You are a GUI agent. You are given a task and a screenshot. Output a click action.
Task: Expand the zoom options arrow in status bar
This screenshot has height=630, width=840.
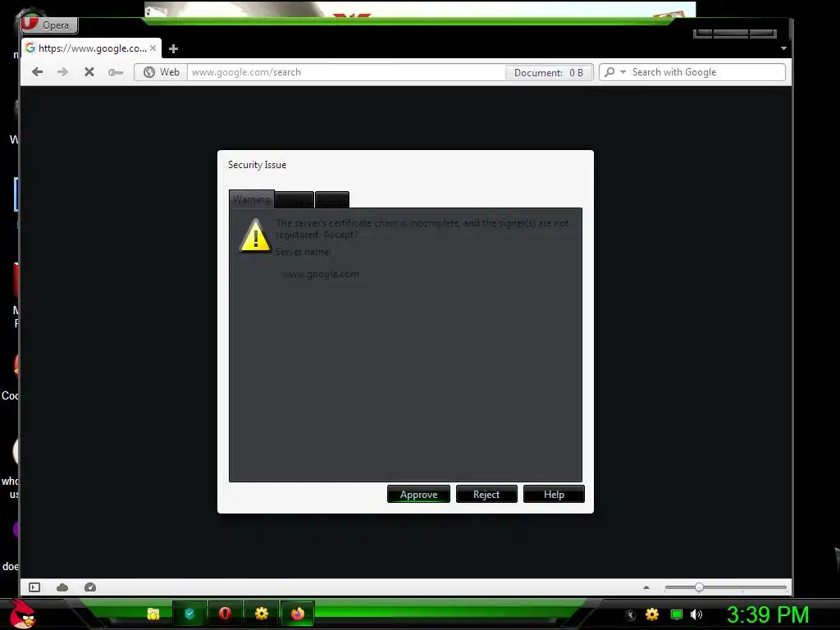[x=646, y=587]
